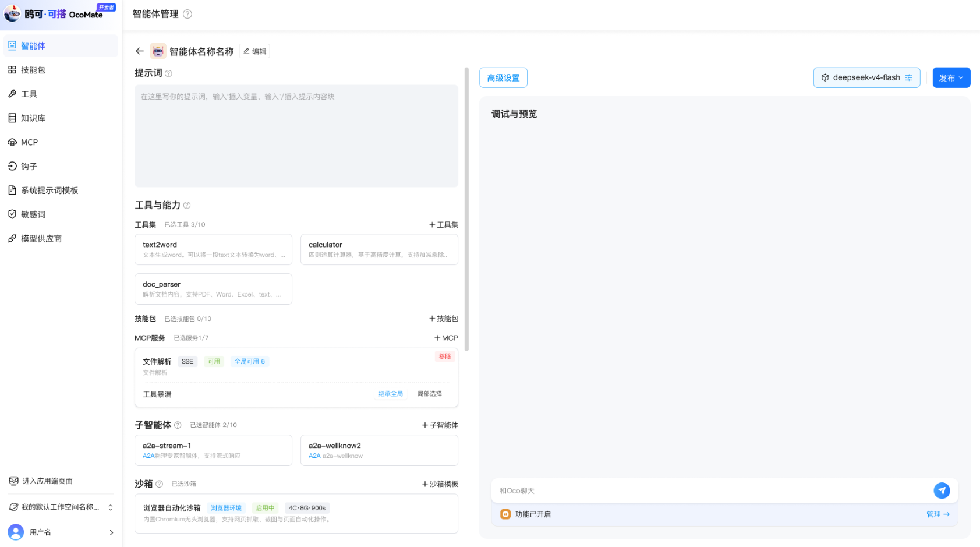This screenshot has height=547, width=980.
Task: Click the help icon beside 智能体管理
Action: (187, 14)
